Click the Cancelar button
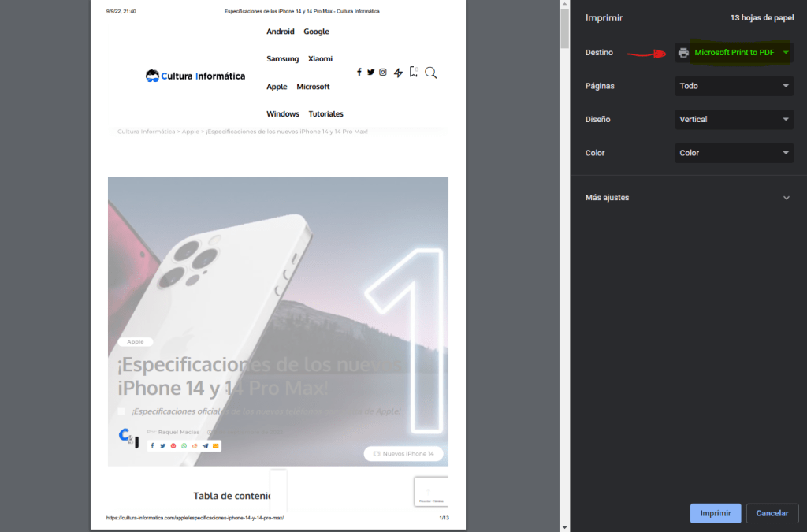This screenshot has width=807, height=532. click(x=772, y=513)
